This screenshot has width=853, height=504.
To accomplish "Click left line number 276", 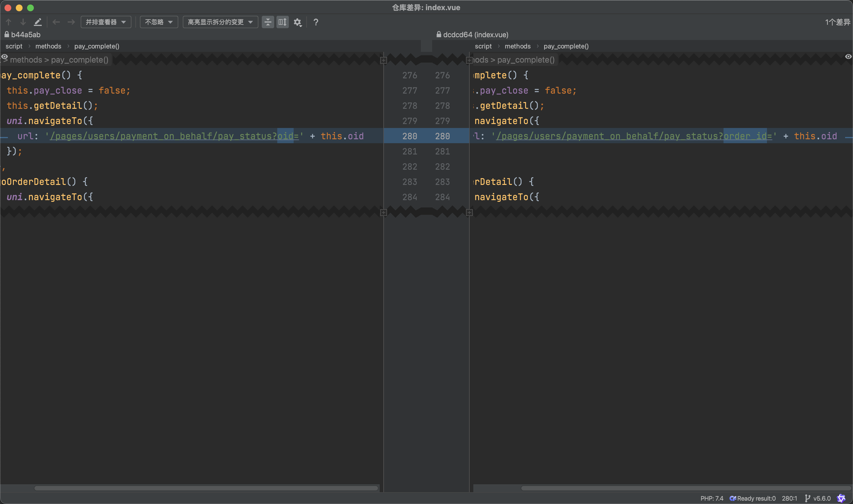I will click(x=410, y=75).
